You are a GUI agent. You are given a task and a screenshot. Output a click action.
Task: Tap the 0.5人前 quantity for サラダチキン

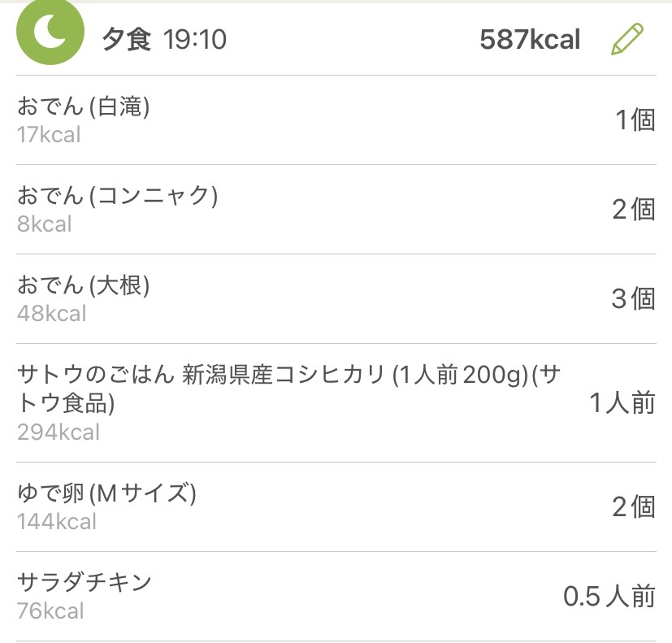(x=609, y=597)
